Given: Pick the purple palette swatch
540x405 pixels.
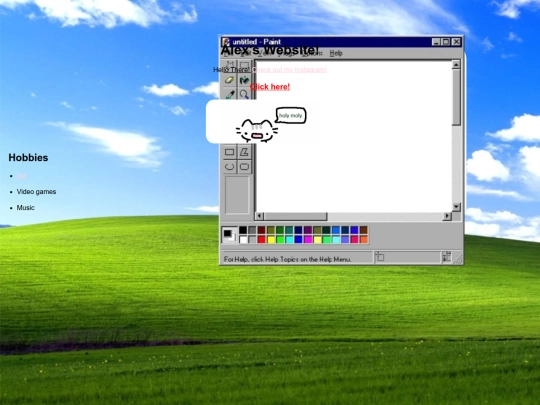Looking at the screenshot, I should pos(308,230).
